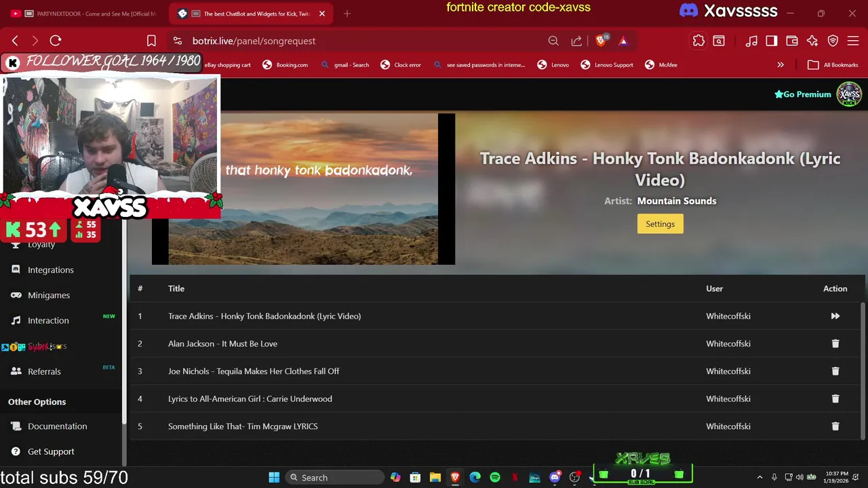The image size is (868, 488).
Task: Click the Integrations sidebar icon
Action: pos(16,270)
